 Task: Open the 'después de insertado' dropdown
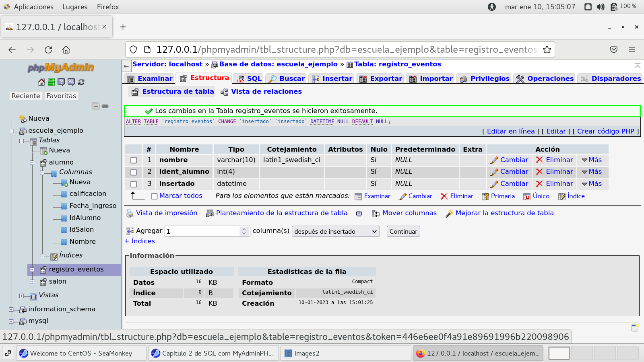click(x=335, y=231)
